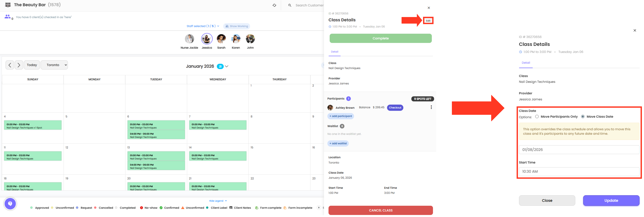Click the Close button in edit dialog
This screenshot has height=217, width=644.
click(x=547, y=200)
